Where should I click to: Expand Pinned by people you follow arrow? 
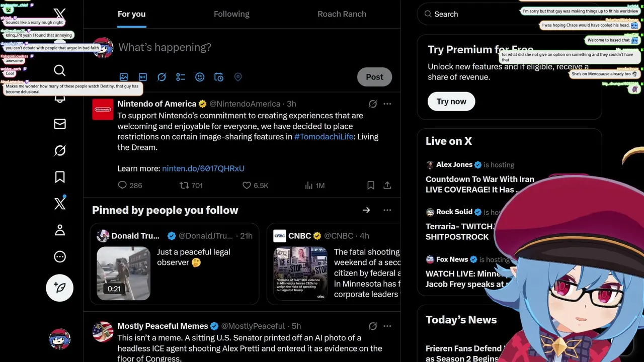pos(366,210)
